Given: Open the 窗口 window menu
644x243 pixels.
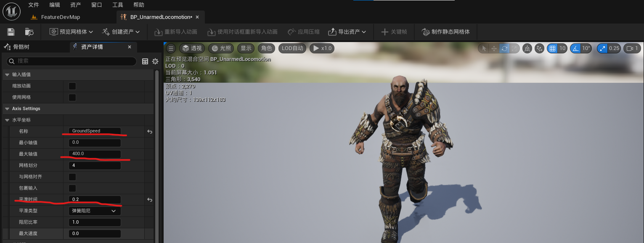Looking at the screenshot, I should [97, 5].
